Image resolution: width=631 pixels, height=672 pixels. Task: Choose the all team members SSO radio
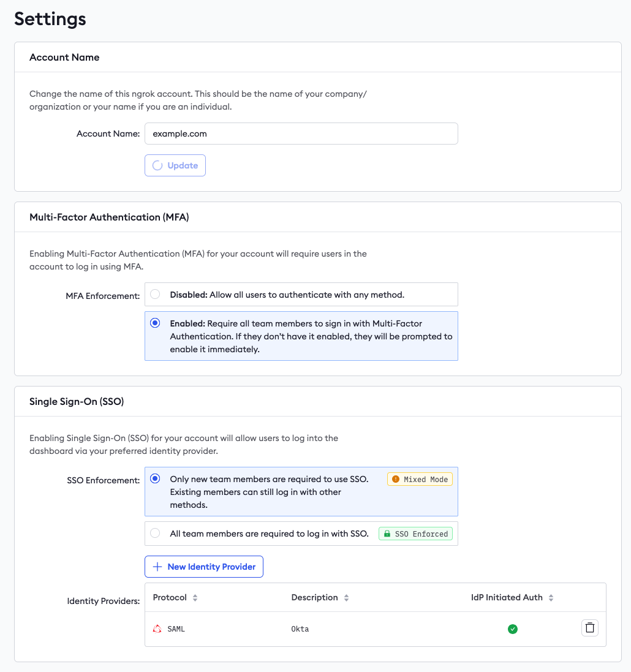point(155,533)
